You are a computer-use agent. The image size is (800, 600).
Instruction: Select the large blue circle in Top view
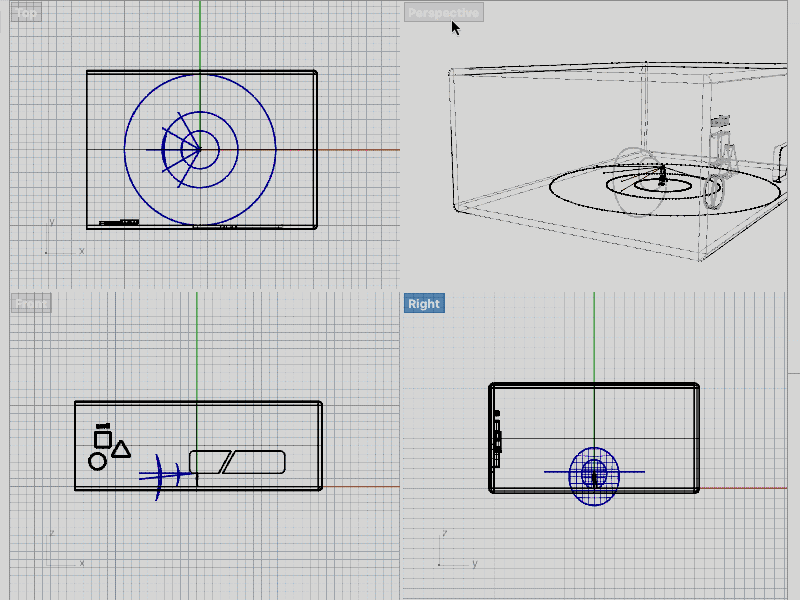[x=200, y=74]
